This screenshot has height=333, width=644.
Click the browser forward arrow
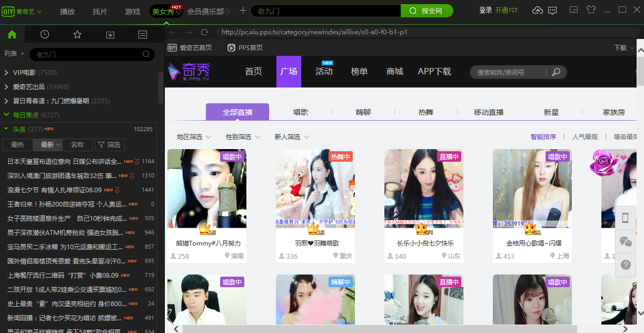(189, 33)
